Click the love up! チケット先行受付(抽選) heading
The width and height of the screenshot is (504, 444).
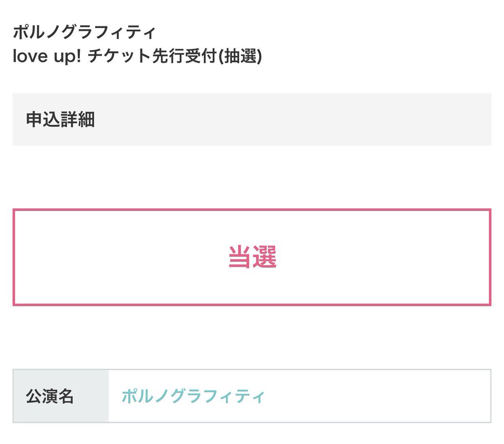[137, 56]
